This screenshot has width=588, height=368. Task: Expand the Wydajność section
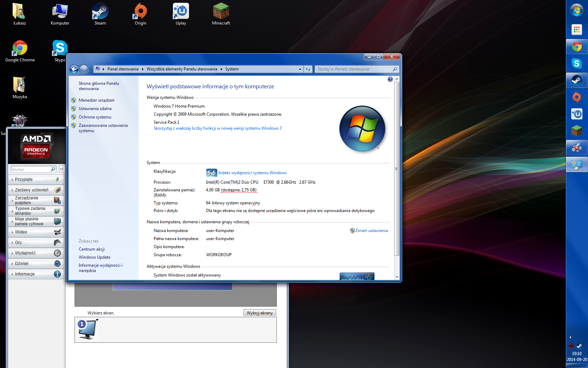(x=36, y=253)
